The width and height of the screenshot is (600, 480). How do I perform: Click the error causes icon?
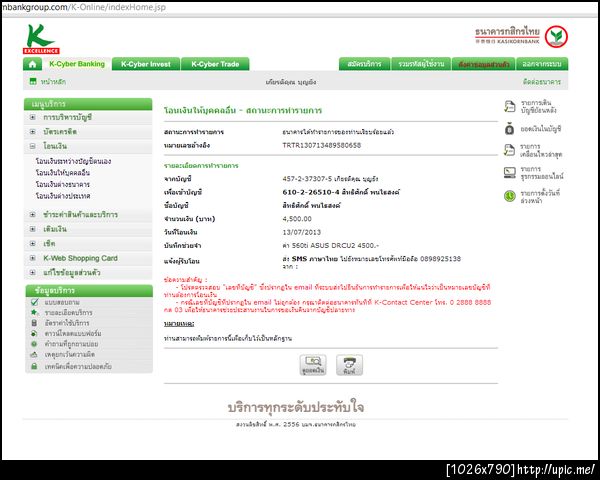pos(34,354)
